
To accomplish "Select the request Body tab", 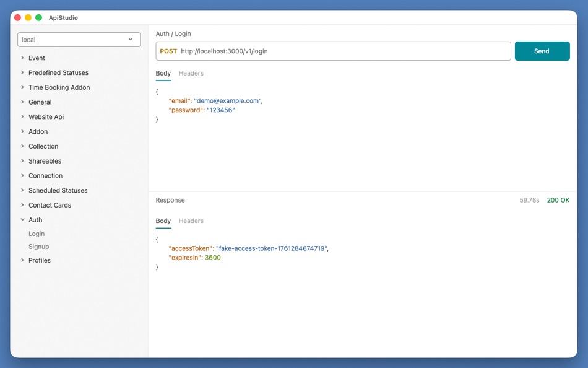I will pyautogui.click(x=163, y=73).
